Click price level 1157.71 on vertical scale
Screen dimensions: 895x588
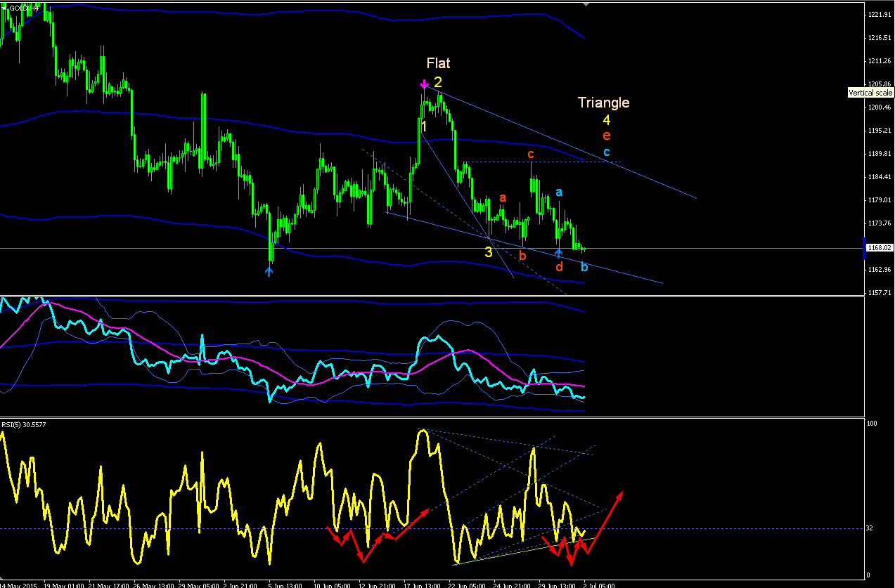click(x=880, y=292)
